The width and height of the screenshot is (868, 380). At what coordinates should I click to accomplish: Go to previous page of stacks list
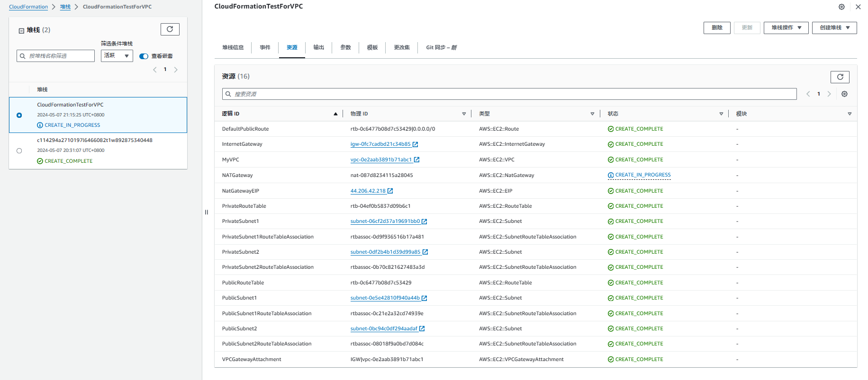point(154,70)
